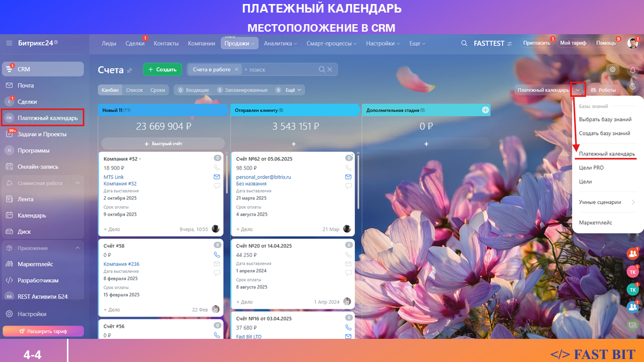Choose Платежный календарь in the dropdown menu
Viewport: 644px width, 362px height.
click(x=607, y=153)
